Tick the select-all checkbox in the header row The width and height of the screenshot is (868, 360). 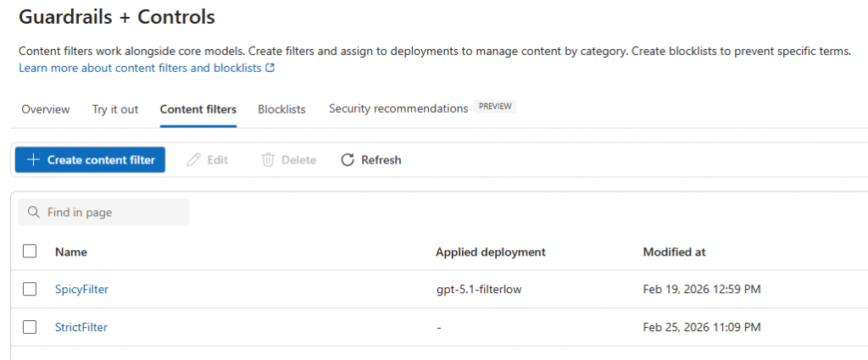pos(30,252)
